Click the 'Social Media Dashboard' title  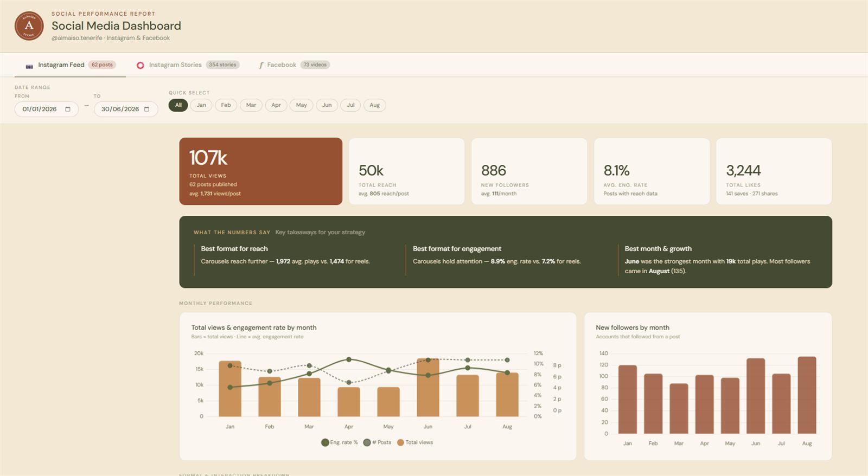116,26
